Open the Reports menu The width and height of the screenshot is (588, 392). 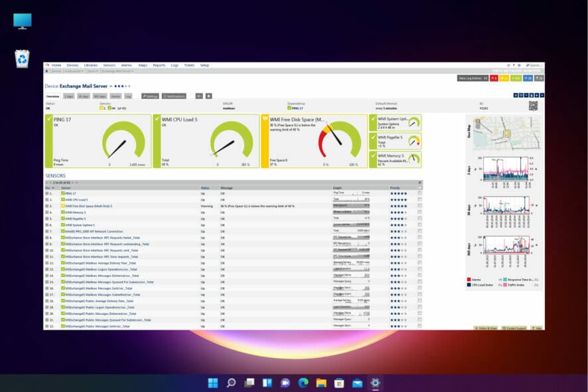[159, 65]
